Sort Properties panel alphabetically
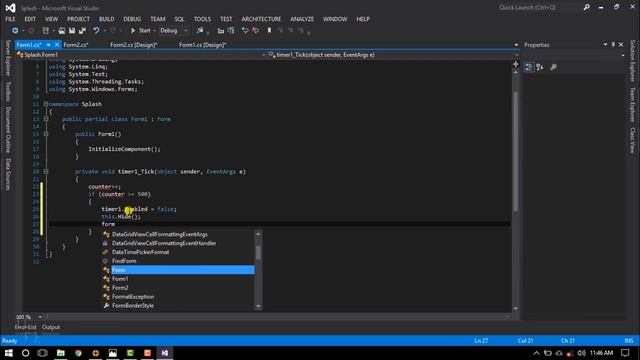The image size is (640, 360). tap(540, 67)
